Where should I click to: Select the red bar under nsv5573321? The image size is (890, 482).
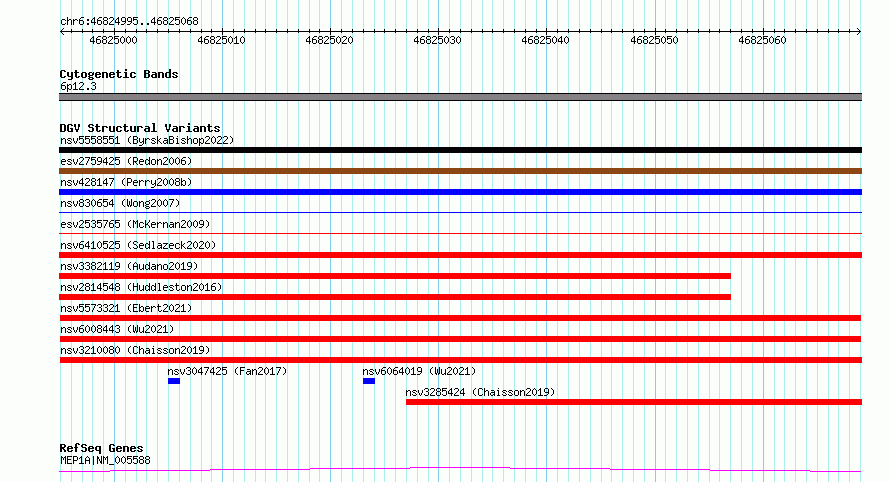pos(460,318)
